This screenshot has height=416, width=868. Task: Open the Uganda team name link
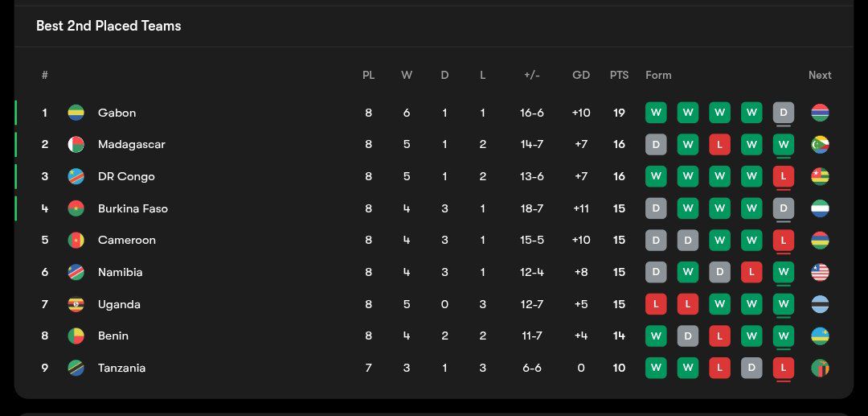click(x=119, y=304)
